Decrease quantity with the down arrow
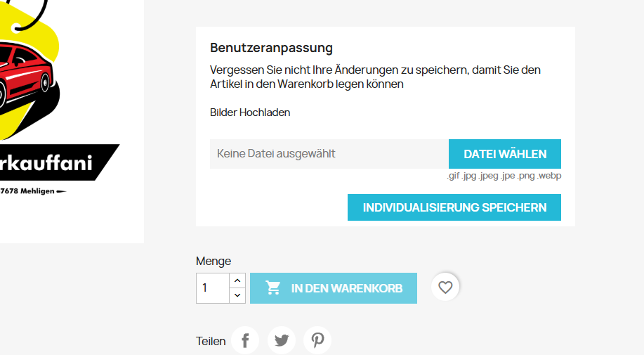Image resolution: width=644 pixels, height=355 pixels. coord(237,295)
